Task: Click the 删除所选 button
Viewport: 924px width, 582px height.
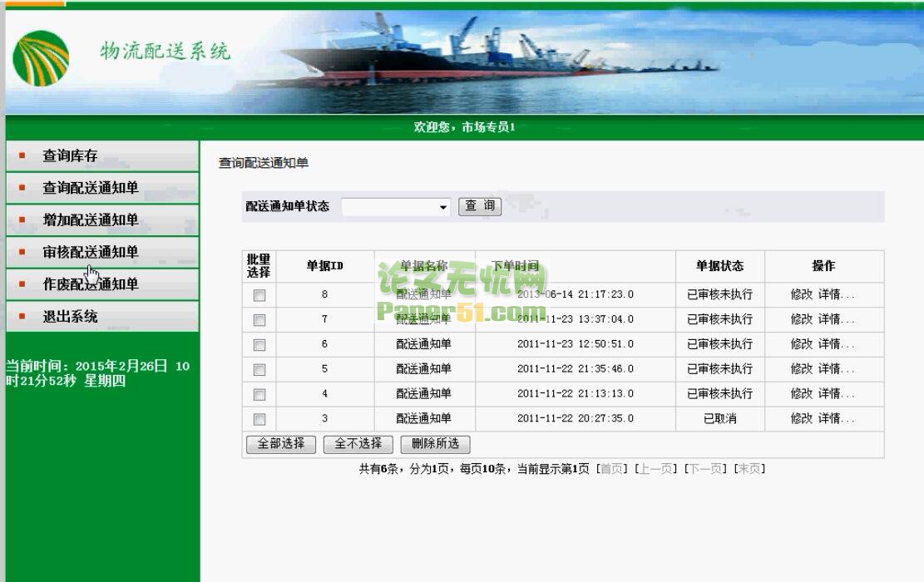Action: 435,444
